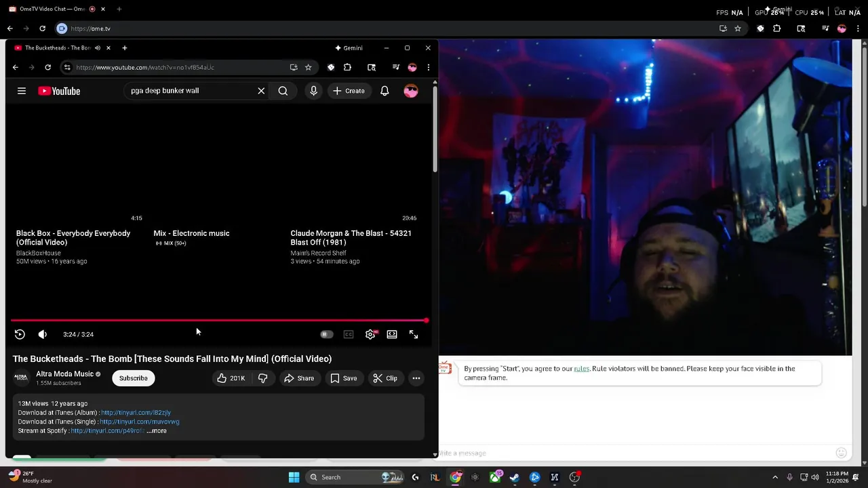Click the Write a message field
The image size is (868, 488).
tap(634, 453)
